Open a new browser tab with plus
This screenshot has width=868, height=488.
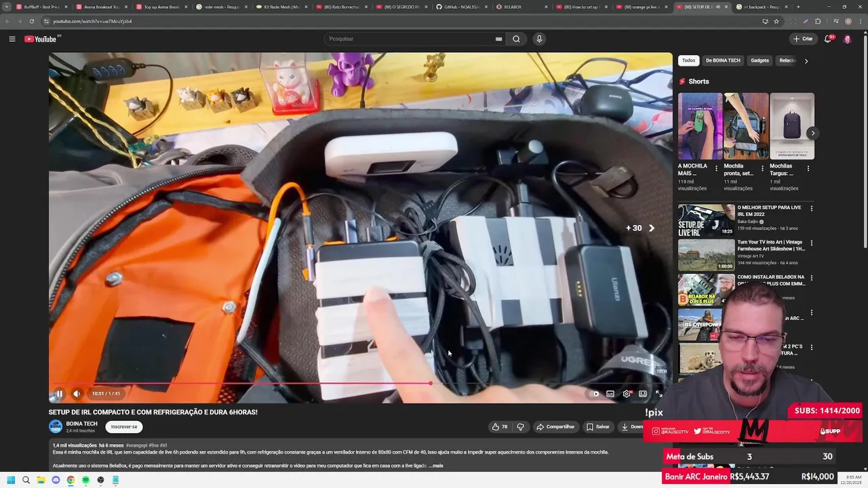pos(798,7)
